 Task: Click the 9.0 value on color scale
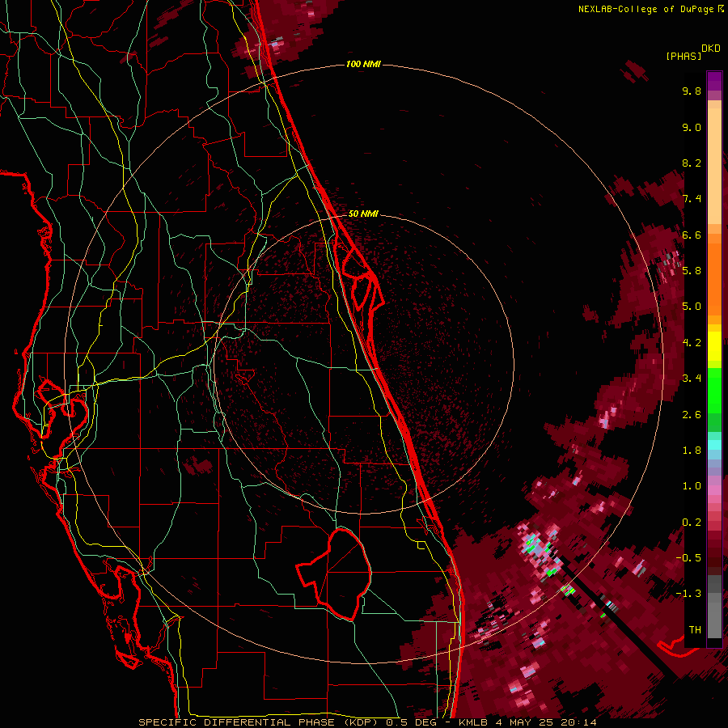692,127
